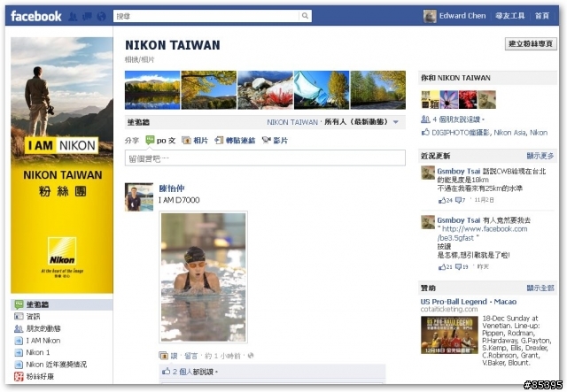Click the search magnifier button

(305, 16)
